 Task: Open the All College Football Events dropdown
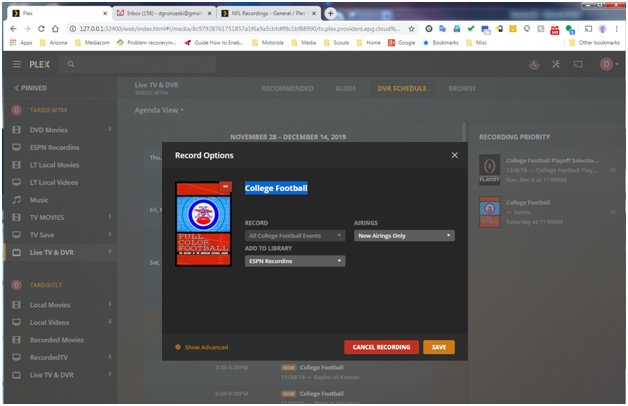click(x=295, y=236)
